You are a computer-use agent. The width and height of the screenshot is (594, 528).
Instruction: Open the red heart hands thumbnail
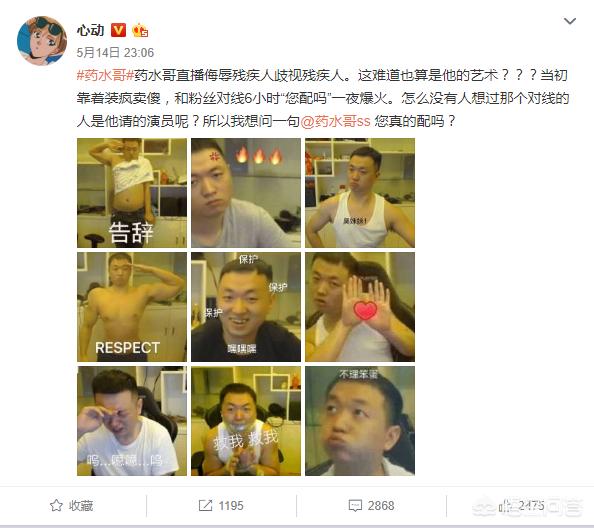pos(360,307)
